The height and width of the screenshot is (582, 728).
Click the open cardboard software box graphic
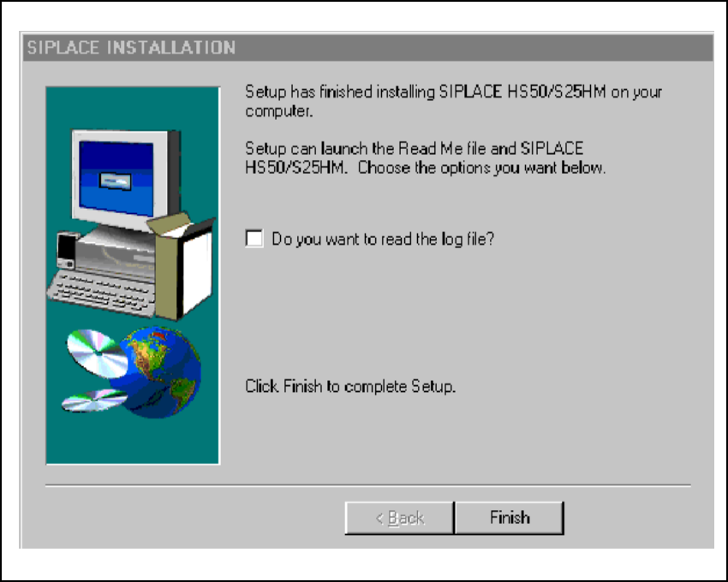click(183, 267)
